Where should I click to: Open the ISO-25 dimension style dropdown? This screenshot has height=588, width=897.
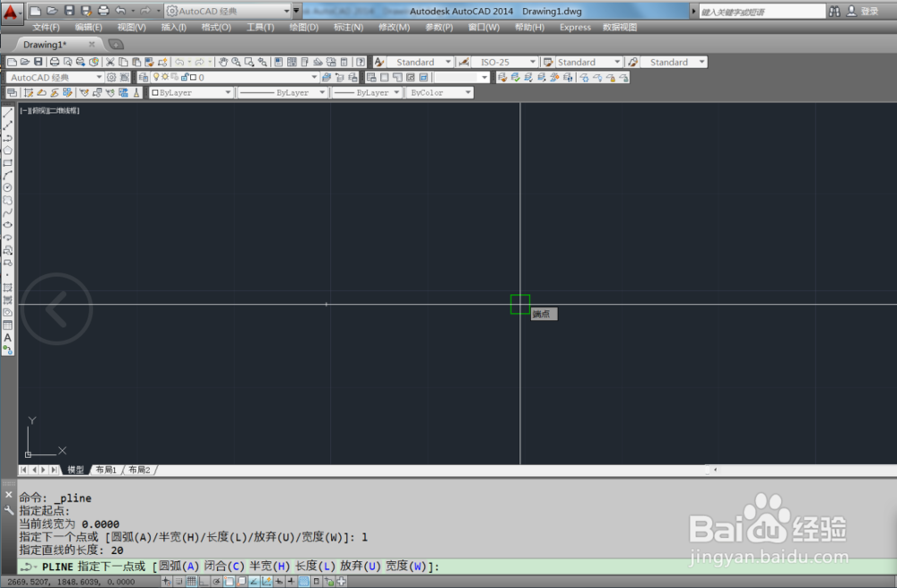point(504,62)
